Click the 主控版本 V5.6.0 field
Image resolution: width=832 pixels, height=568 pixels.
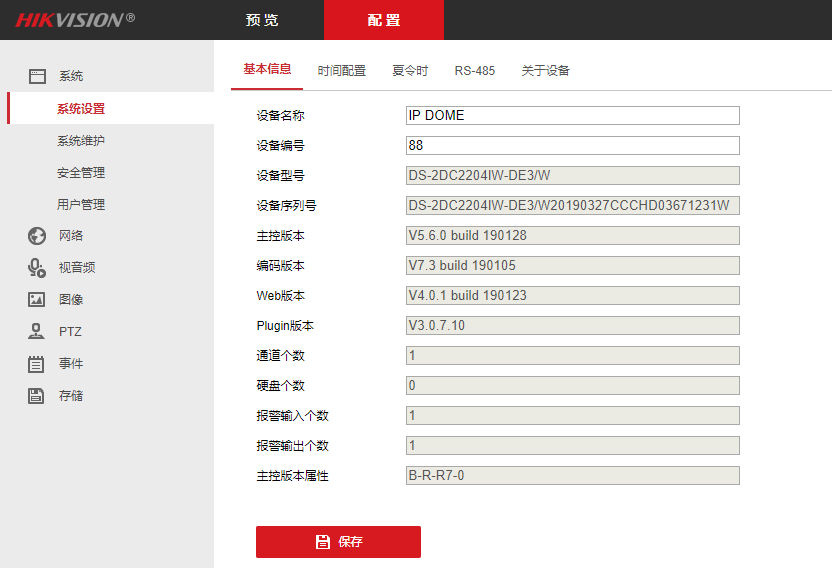(x=573, y=235)
